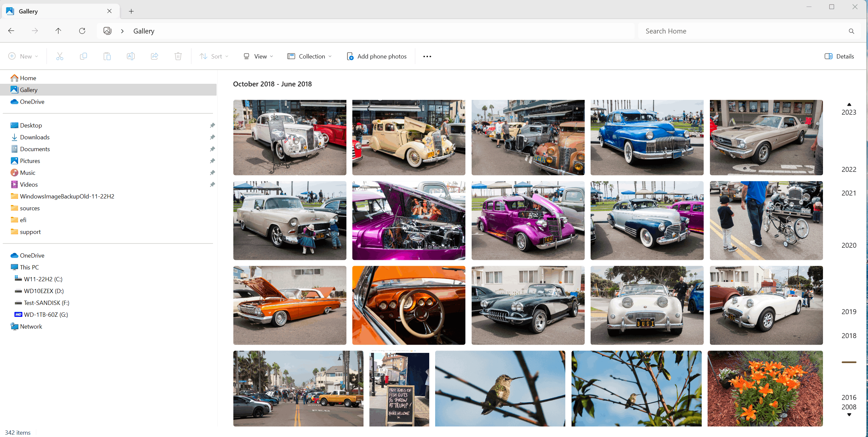The height and width of the screenshot is (437, 868).
Task: Open the hummingbird photo thumbnail
Action: (x=500, y=388)
